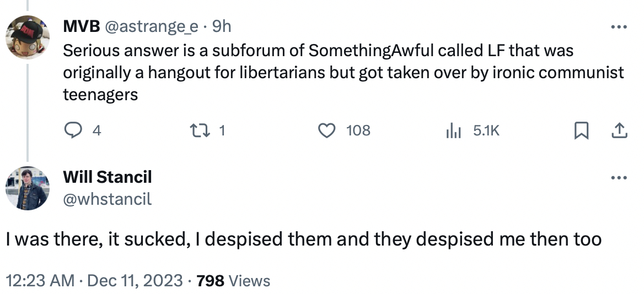Click the reply icon on MVB's tweet
The height and width of the screenshot is (294, 644).
[x=73, y=130]
